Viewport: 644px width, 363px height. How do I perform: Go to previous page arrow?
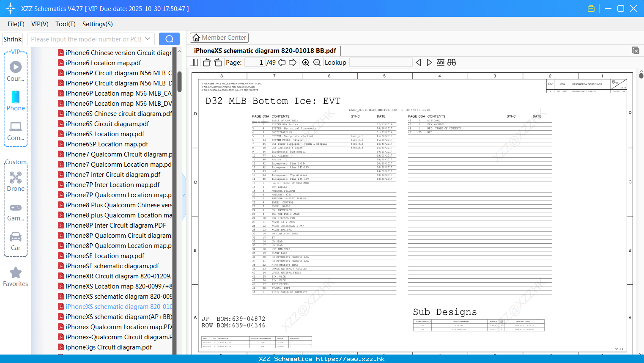click(x=282, y=63)
